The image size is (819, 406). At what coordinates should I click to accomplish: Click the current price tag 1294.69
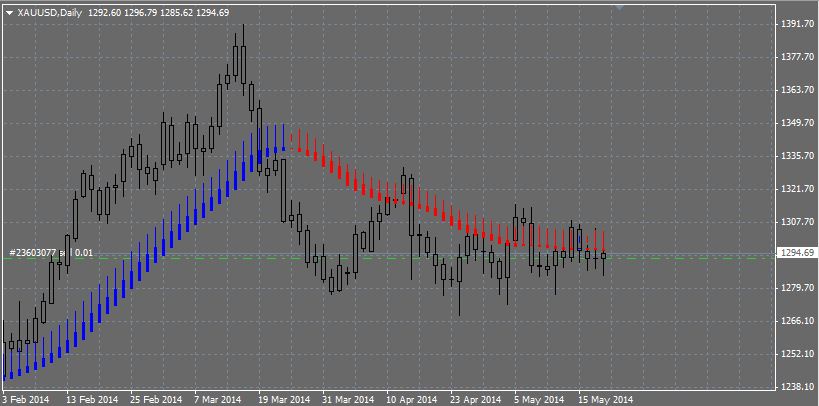(x=797, y=253)
